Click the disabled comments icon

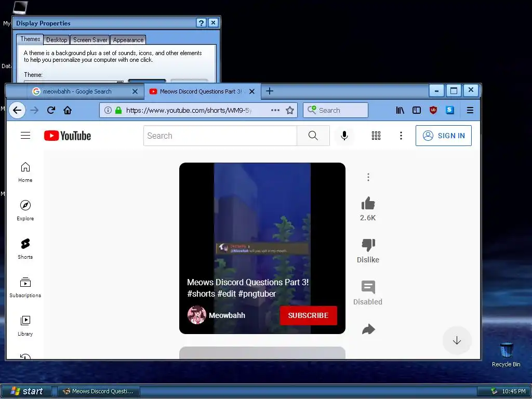368,287
